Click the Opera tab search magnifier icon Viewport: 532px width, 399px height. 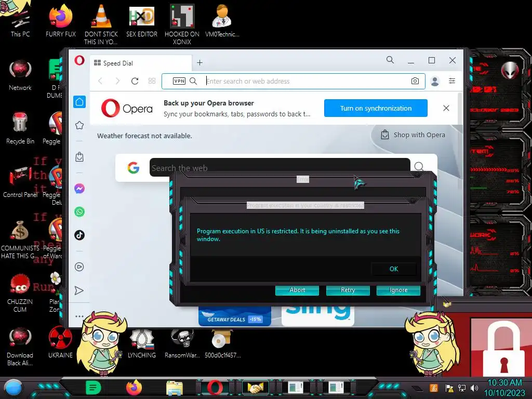pyautogui.click(x=390, y=60)
